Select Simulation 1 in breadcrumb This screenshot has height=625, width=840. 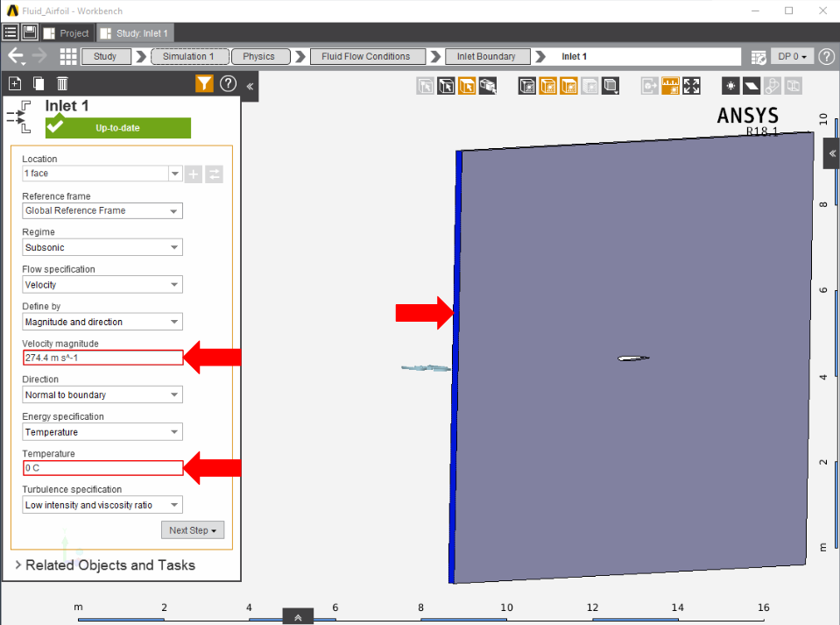190,56
